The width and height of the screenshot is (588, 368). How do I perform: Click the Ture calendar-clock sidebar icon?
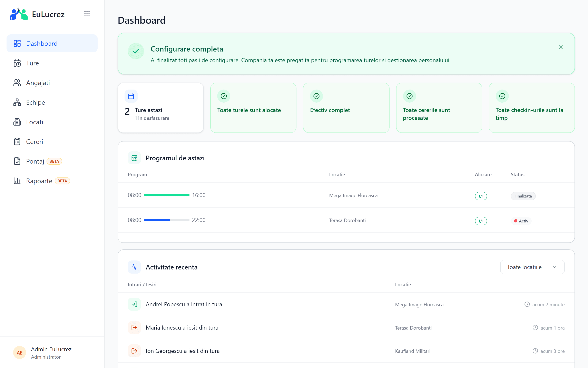click(x=17, y=63)
